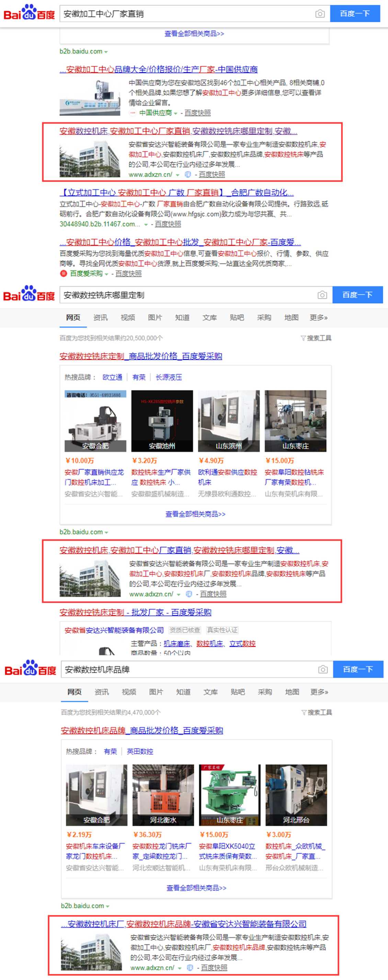The height and width of the screenshot is (980, 388).
Task: Click camera icon in 安徽加工中心厂家直销 search box
Action: point(320,14)
